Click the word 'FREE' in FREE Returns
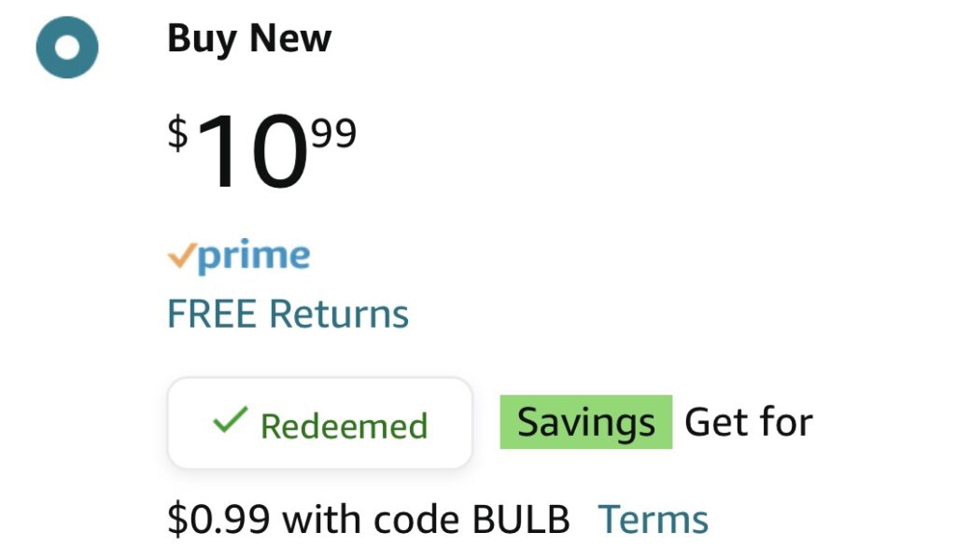Image resolution: width=956 pixels, height=560 pixels. pos(212,315)
